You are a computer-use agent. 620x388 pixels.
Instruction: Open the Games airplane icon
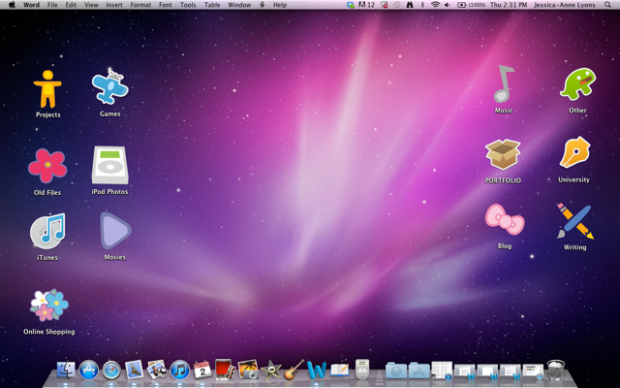pos(110,87)
